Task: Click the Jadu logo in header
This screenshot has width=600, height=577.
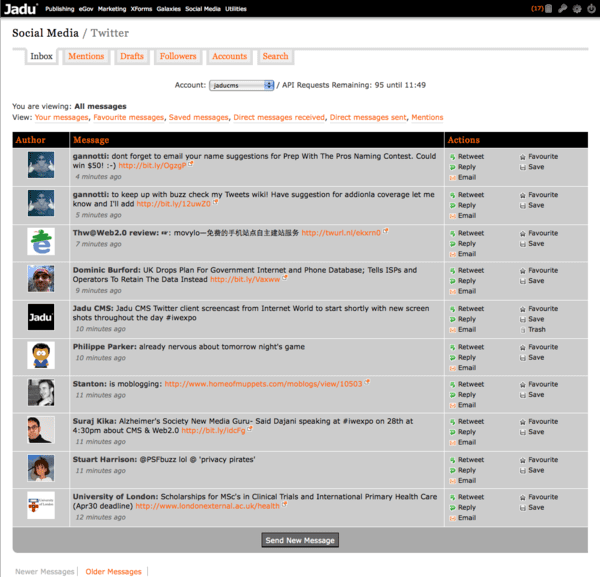Action: pos(21,9)
